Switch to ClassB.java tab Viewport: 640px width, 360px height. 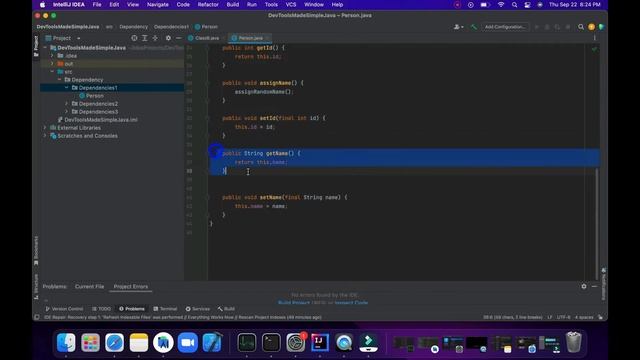(207, 38)
